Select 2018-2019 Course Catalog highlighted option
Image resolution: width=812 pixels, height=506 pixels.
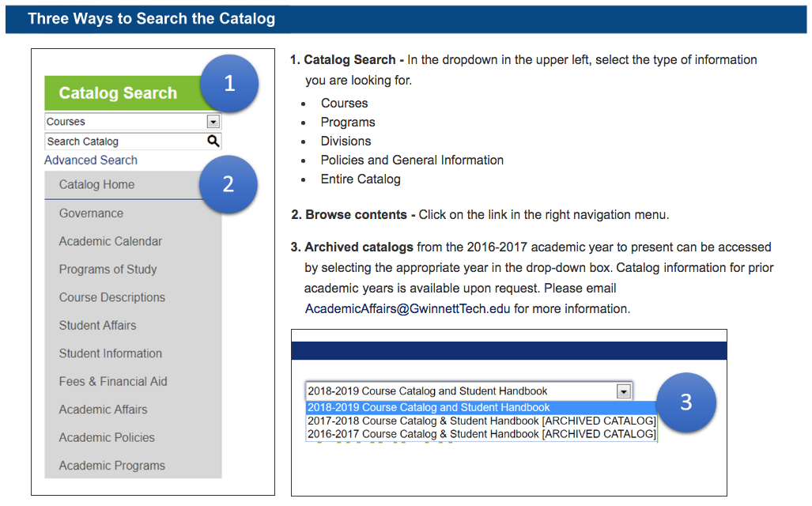point(428,408)
